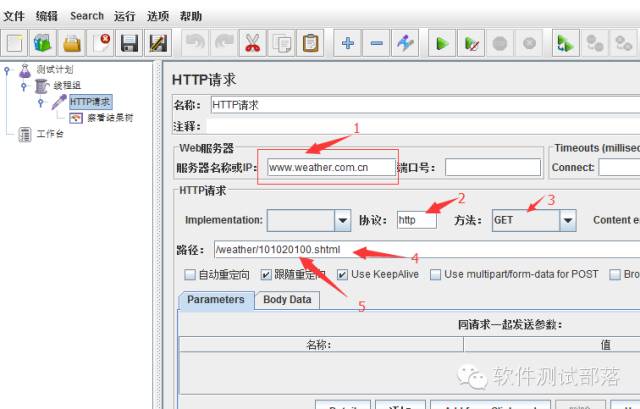This screenshot has width=640, height=409.
Task: Open the 选项 menu
Action: (158, 16)
